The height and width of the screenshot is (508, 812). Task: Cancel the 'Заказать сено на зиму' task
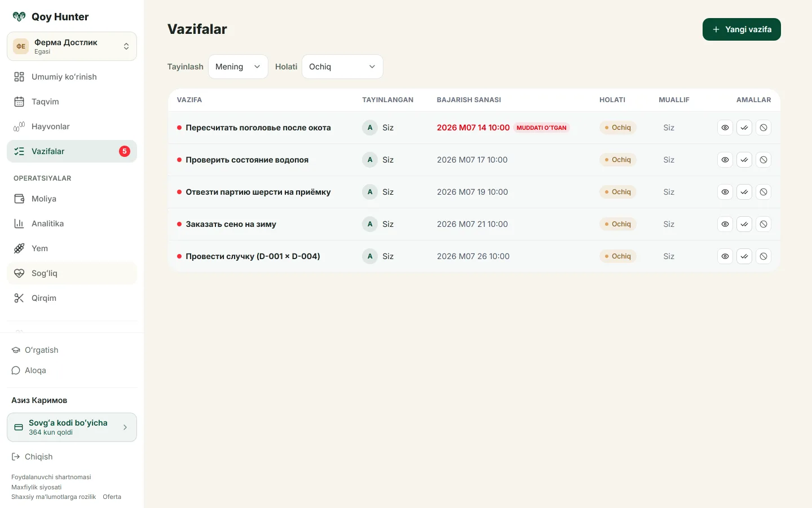764,224
